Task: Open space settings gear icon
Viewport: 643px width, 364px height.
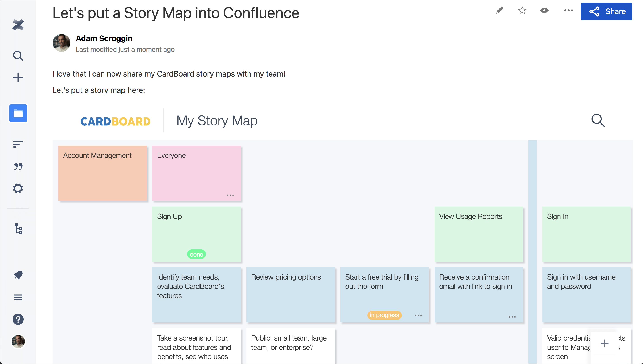Action: (x=18, y=188)
